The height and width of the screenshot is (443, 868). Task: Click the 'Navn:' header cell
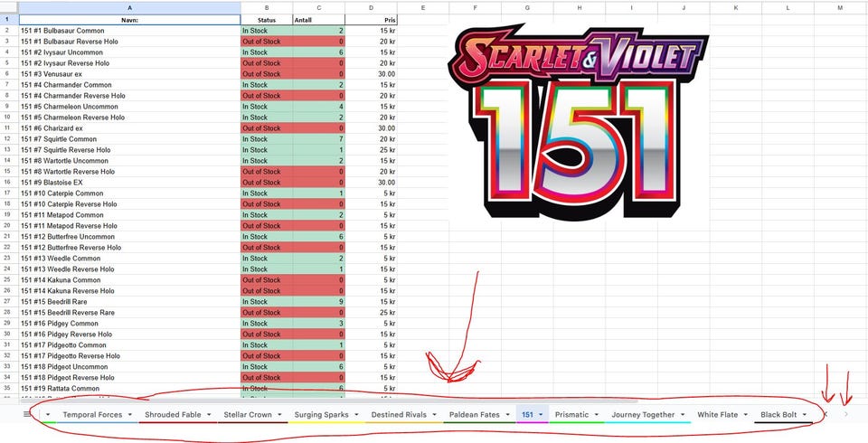(x=129, y=19)
